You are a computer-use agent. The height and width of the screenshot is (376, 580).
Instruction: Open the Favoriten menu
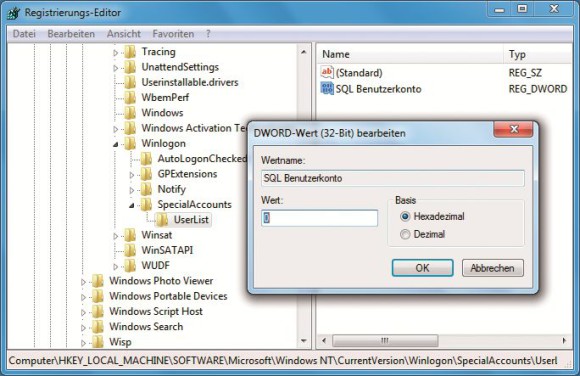[x=173, y=34]
